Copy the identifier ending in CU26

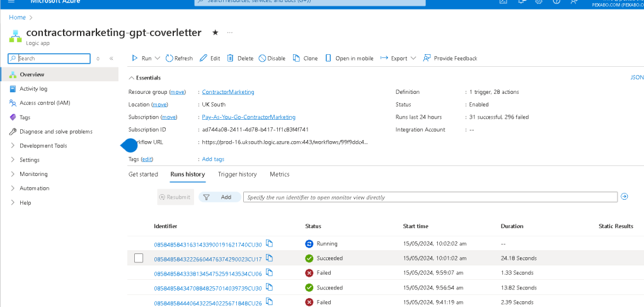(270, 302)
